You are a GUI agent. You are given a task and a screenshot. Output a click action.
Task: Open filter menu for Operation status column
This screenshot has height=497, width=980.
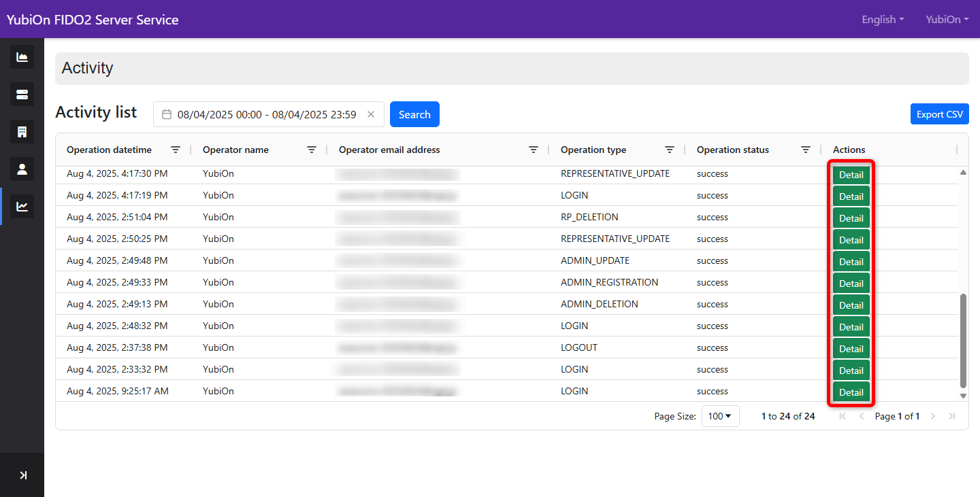(806, 150)
